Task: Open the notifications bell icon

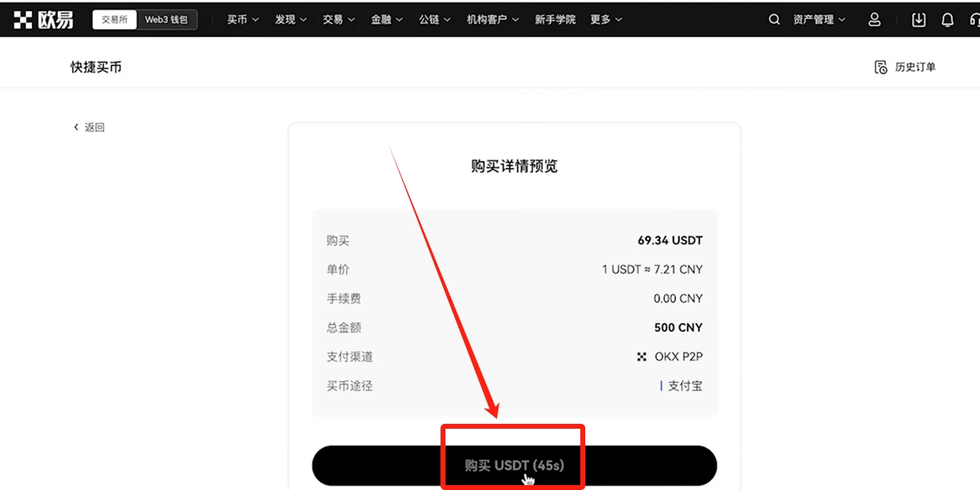Action: [x=947, y=20]
